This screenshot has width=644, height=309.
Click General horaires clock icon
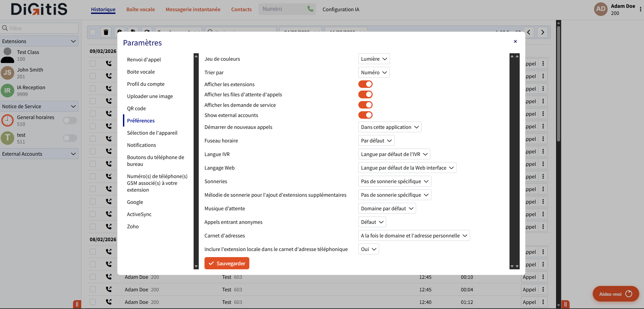point(7,120)
